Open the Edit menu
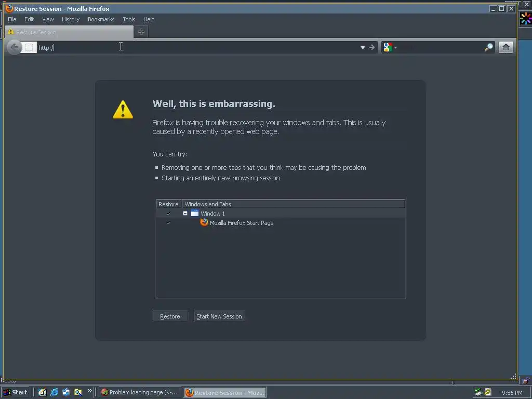The width and height of the screenshot is (532, 399). [x=29, y=19]
